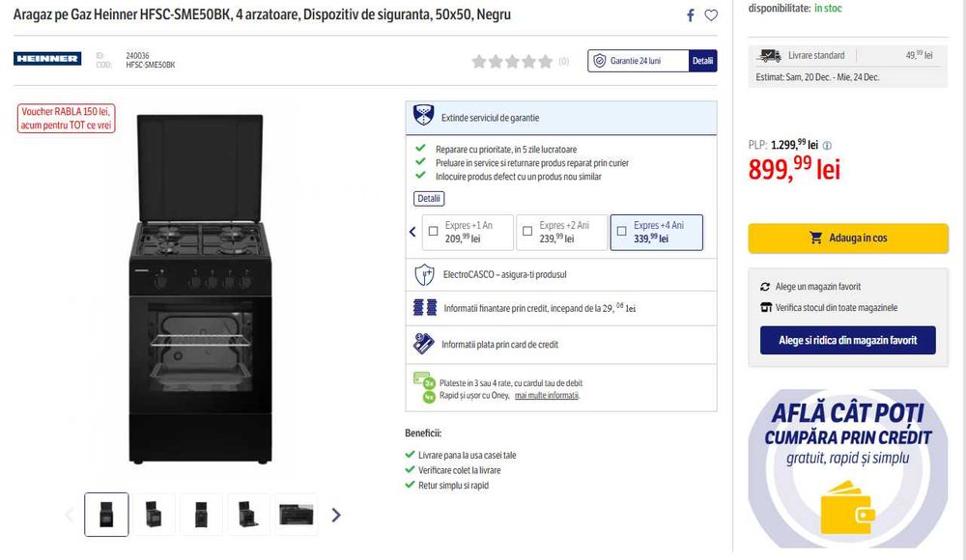This screenshot has width=966, height=560.
Task: Open warranty Detalii dark button
Action: (x=702, y=61)
